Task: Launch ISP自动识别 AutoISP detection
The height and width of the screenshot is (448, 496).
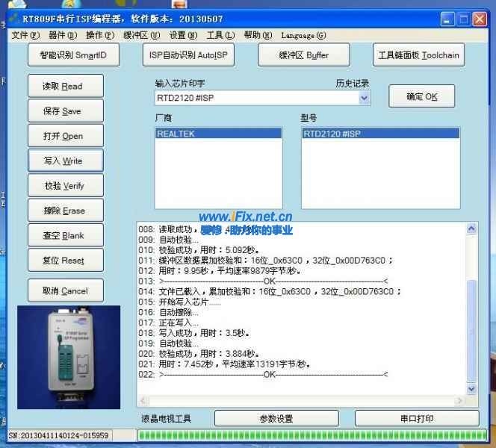Action: [x=188, y=55]
